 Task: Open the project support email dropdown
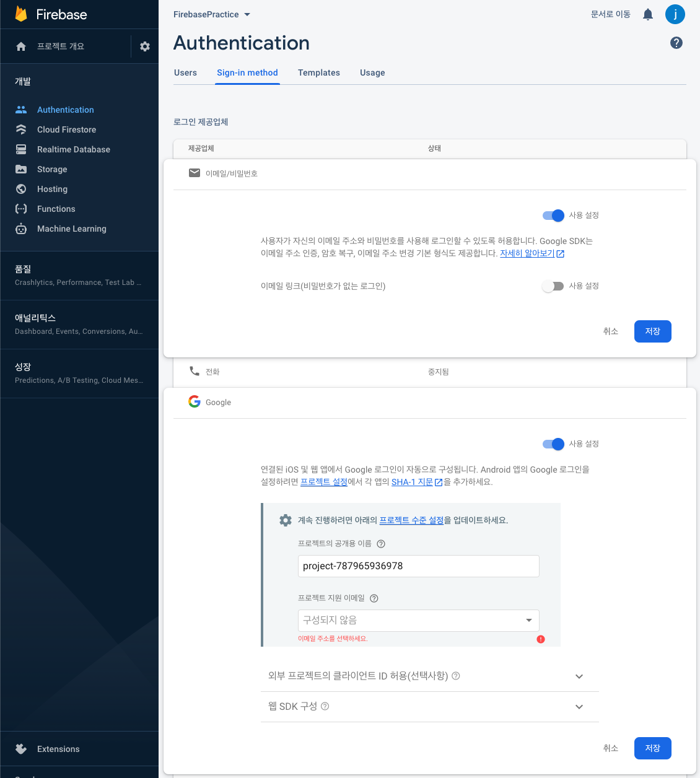pos(419,621)
